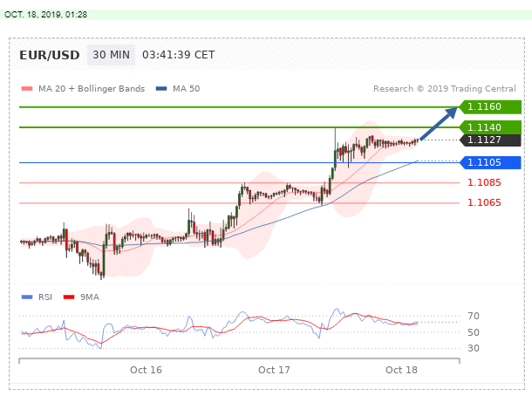Viewport: 532px width, 396px height.
Task: Click the MA 50 legend label
Action: point(187,89)
